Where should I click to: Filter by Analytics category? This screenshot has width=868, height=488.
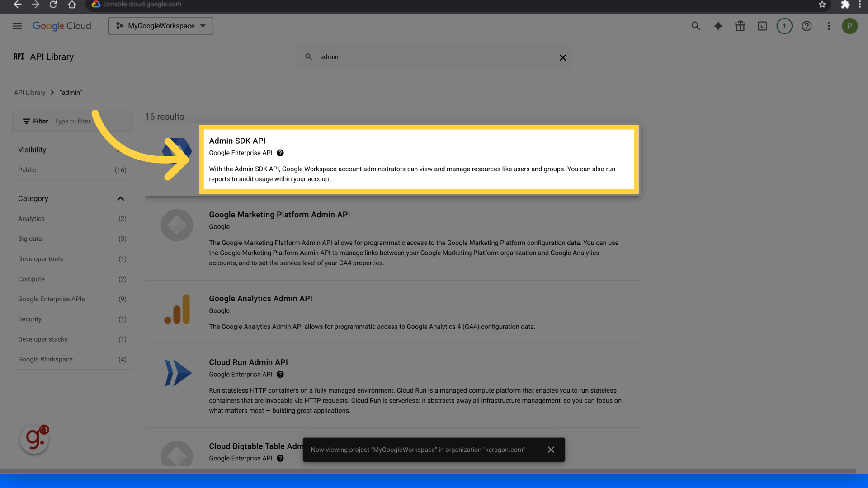72,219
